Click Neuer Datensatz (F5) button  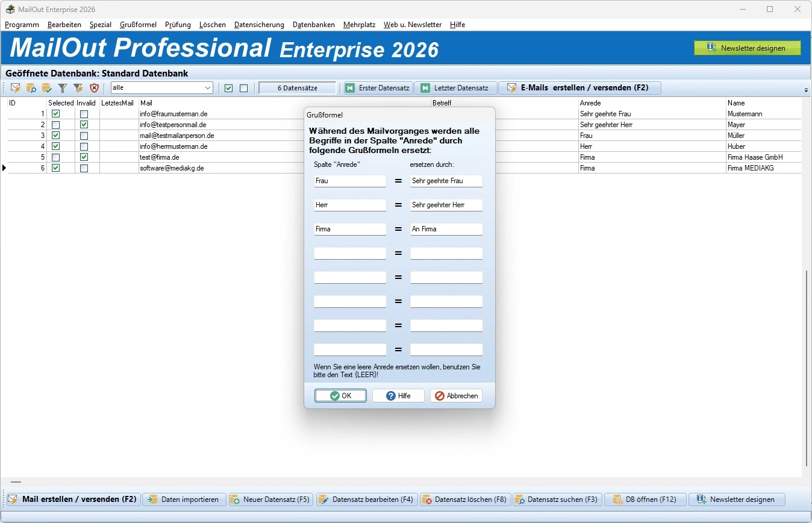[x=271, y=500]
